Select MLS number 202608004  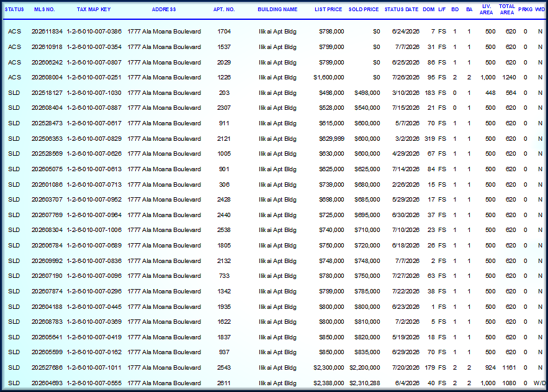pos(47,77)
